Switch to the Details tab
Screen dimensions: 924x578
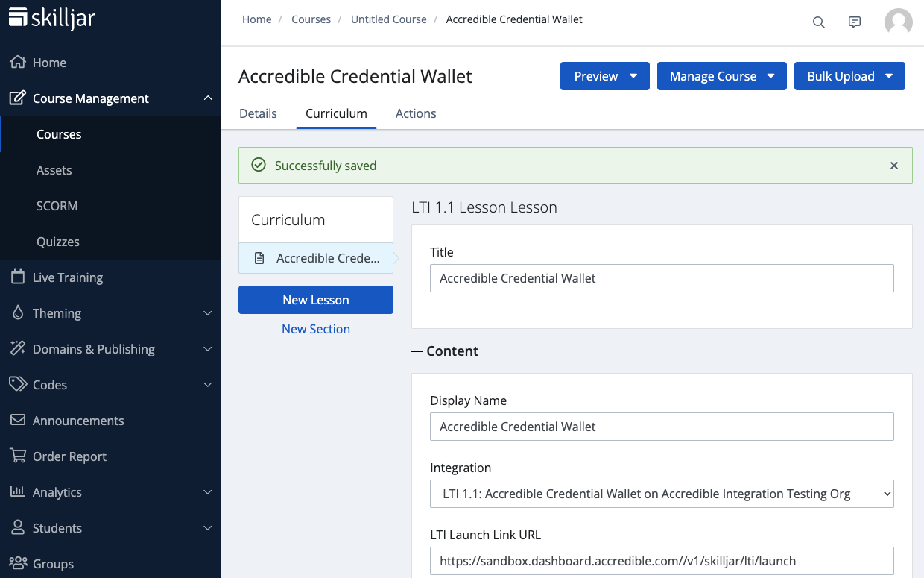point(258,113)
